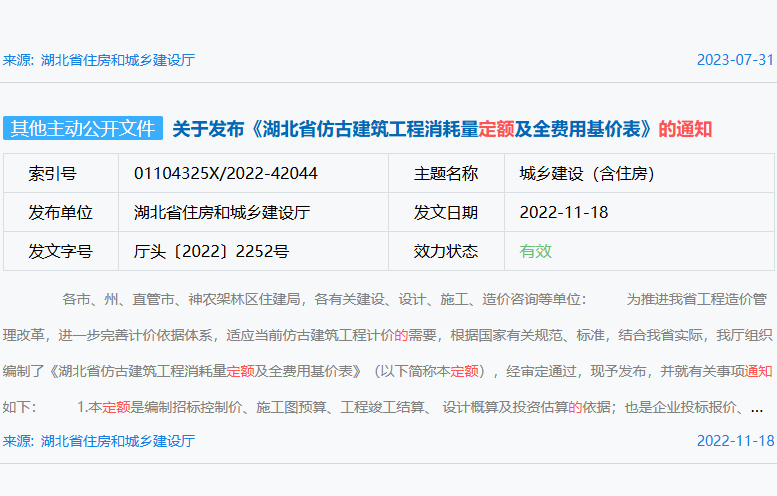Click the 发布单位 label cell

(61, 213)
